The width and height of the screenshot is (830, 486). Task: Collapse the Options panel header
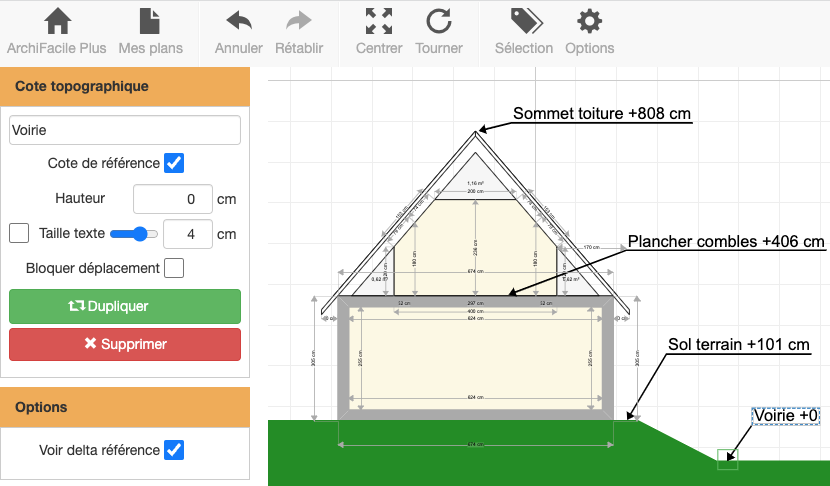click(x=125, y=407)
